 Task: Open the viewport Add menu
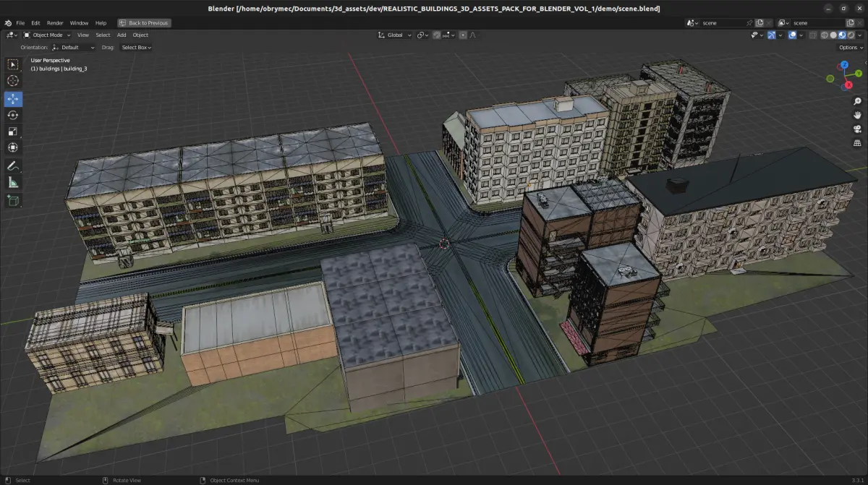coord(122,35)
